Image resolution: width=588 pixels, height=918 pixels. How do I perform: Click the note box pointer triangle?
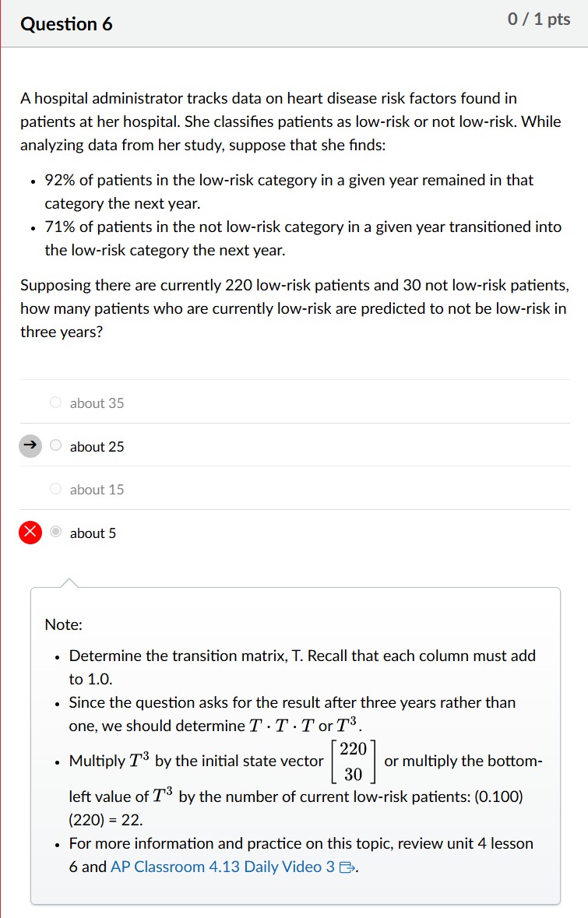(x=69, y=582)
